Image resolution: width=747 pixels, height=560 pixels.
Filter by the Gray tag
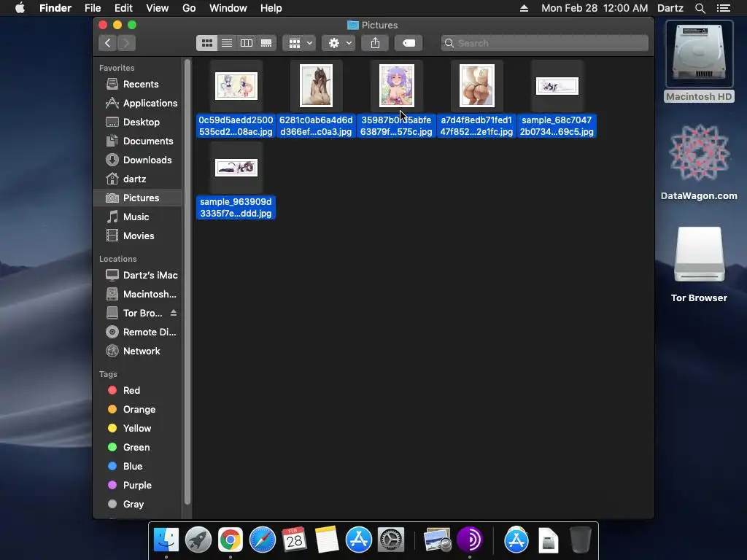138,505
